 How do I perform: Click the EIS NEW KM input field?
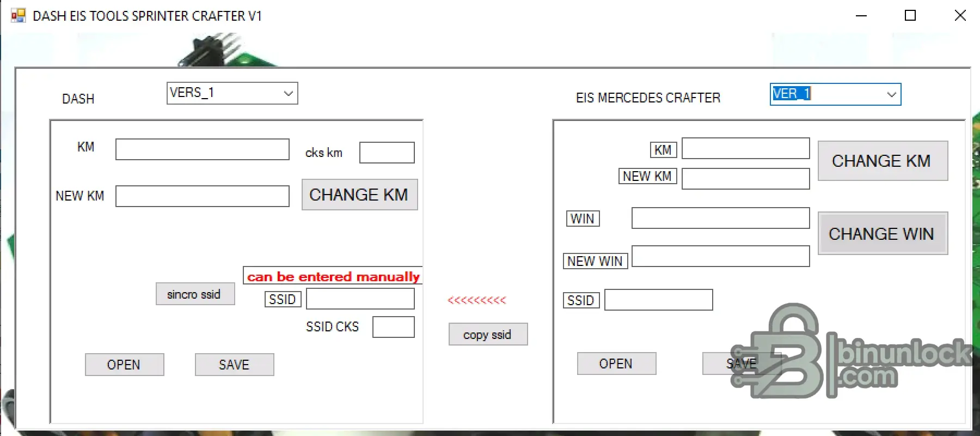tap(746, 179)
